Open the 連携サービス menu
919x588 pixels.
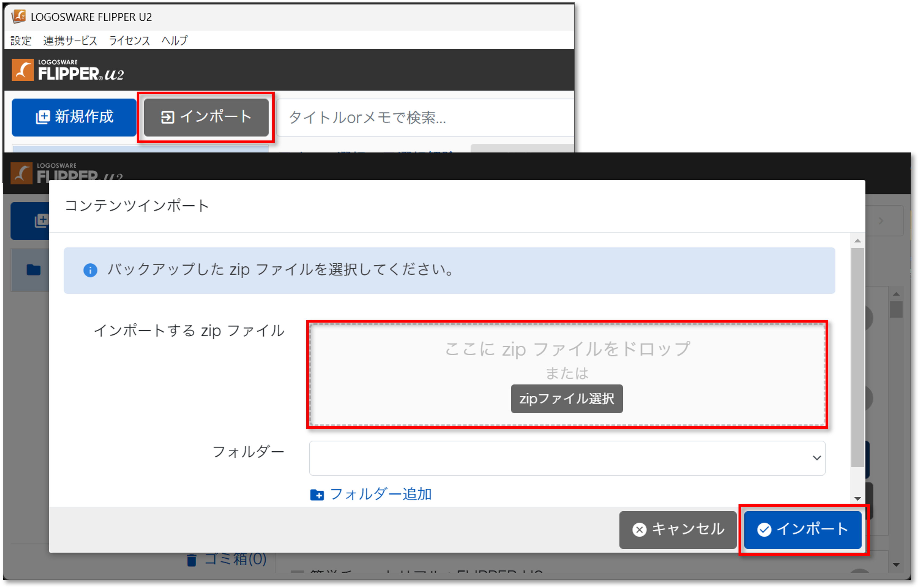(70, 40)
